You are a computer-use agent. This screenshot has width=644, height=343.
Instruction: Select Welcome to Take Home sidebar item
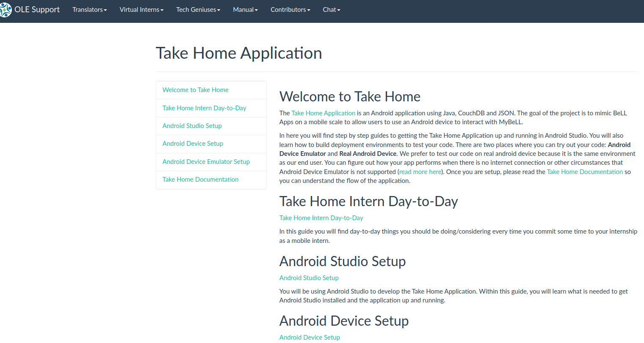click(x=211, y=90)
